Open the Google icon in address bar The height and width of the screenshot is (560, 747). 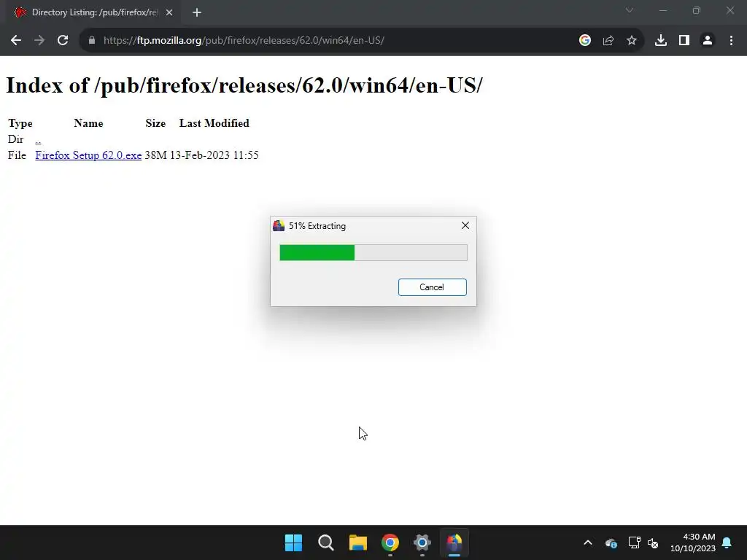584,41
